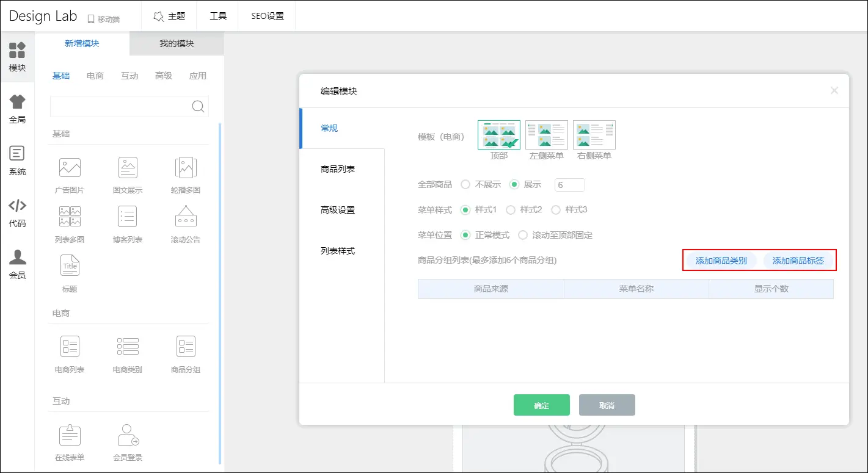This screenshot has height=473, width=868.
Task: Click the 添加商品类别 button
Action: coord(721,261)
